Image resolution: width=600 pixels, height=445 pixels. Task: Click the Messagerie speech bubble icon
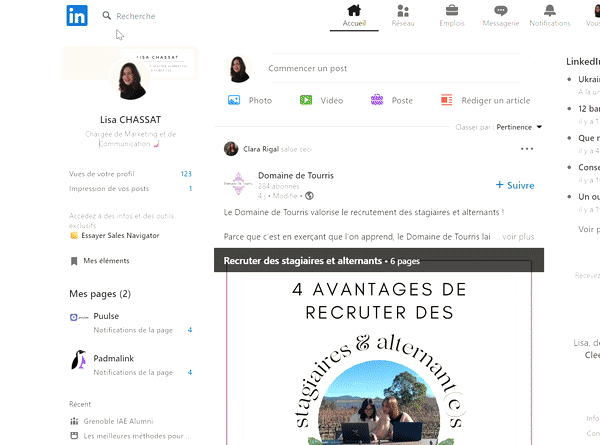pyautogui.click(x=501, y=10)
